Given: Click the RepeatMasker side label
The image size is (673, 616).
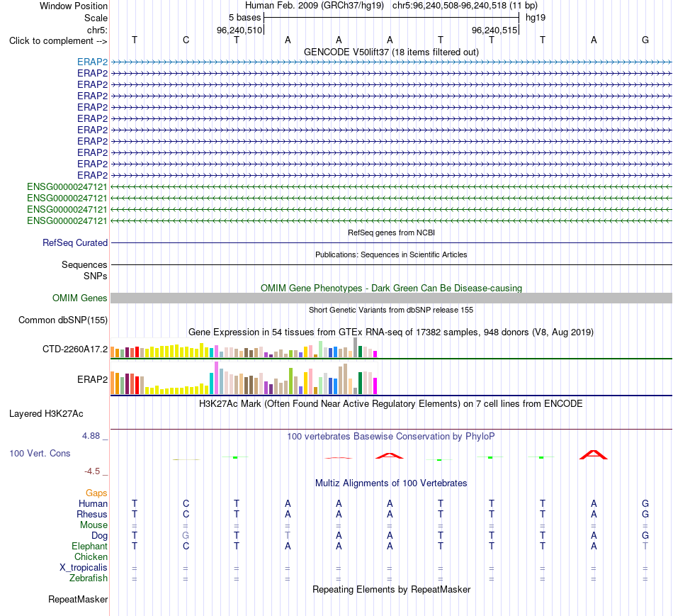Looking at the screenshot, I should 78,599.
